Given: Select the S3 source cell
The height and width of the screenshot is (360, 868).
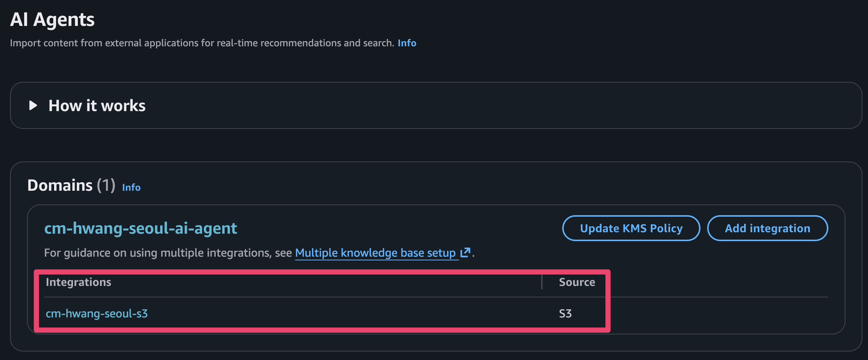Looking at the screenshot, I should 565,314.
